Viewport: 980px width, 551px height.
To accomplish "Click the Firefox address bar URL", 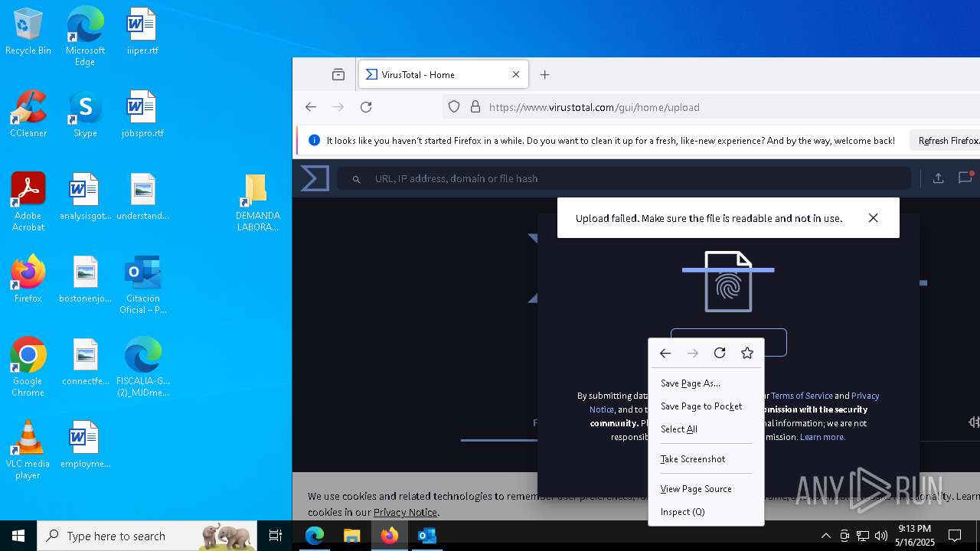I will point(594,107).
